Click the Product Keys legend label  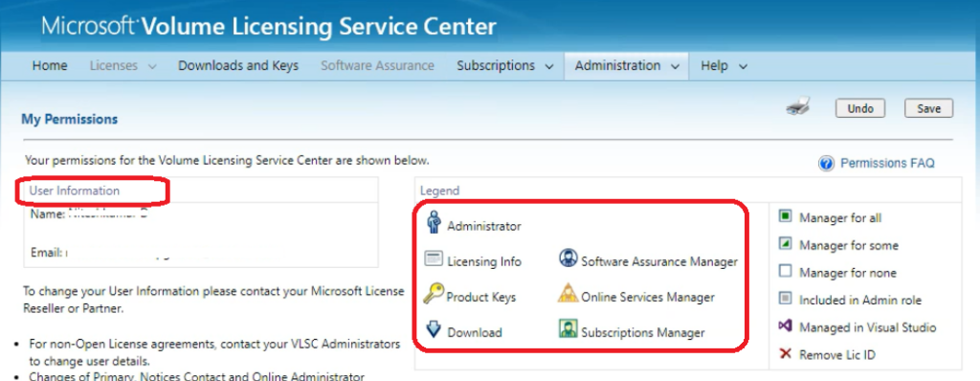pyautogui.click(x=481, y=297)
